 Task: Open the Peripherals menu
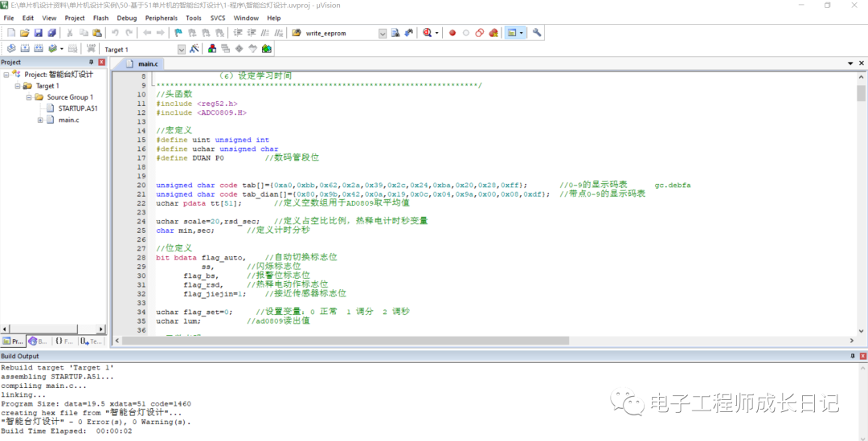(161, 18)
